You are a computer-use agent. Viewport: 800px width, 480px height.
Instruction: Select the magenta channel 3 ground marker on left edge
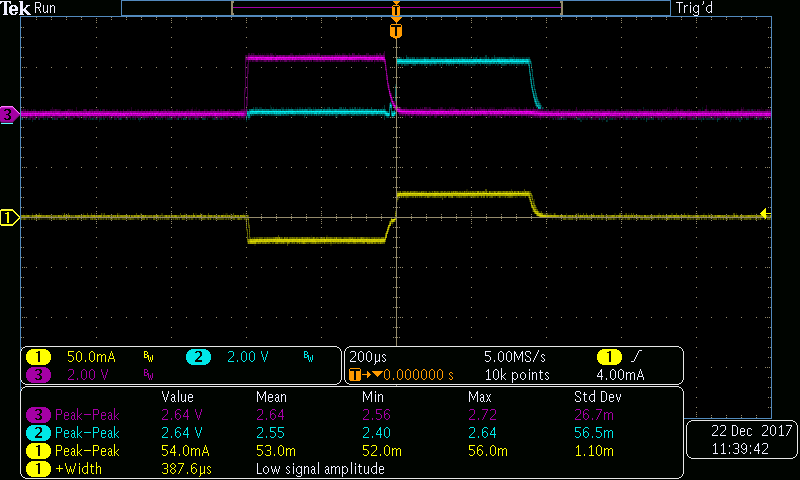point(9,115)
